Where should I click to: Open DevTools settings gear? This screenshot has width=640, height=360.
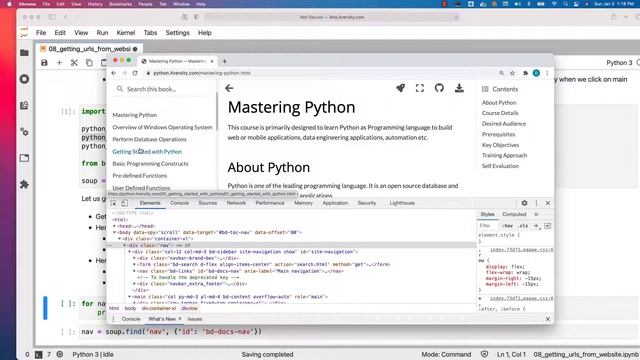(x=524, y=203)
